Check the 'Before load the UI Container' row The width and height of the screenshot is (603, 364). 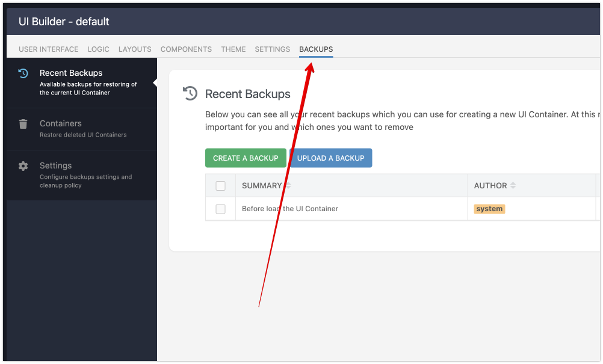[220, 209]
